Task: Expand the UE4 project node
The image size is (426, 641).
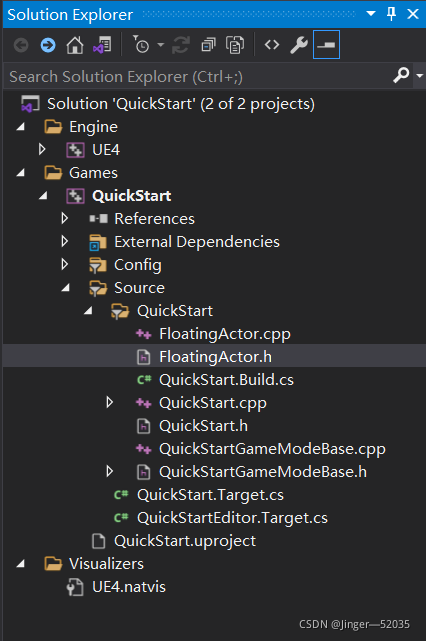Action: tap(42, 150)
